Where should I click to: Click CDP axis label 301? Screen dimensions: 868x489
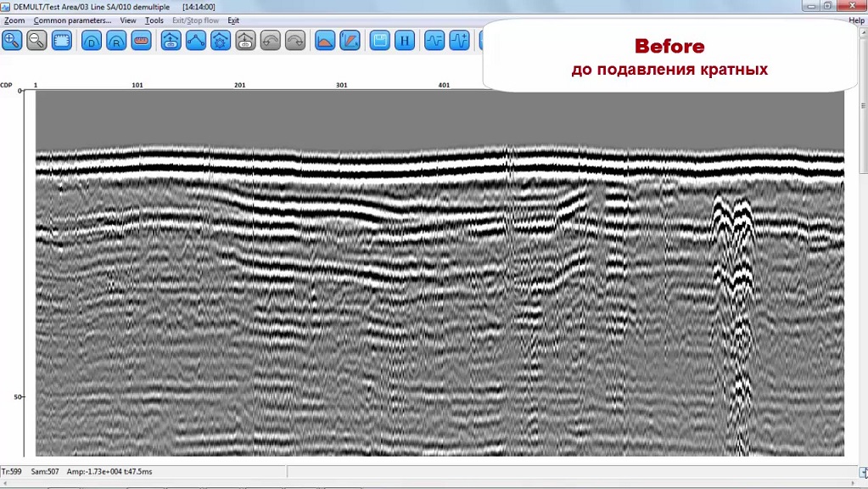342,85
